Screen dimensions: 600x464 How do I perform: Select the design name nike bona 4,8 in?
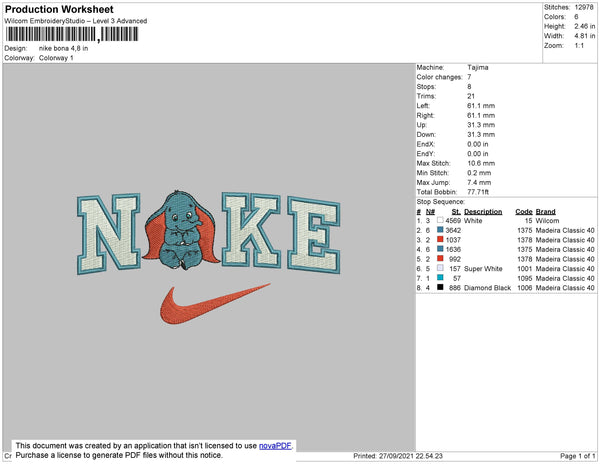(64, 48)
